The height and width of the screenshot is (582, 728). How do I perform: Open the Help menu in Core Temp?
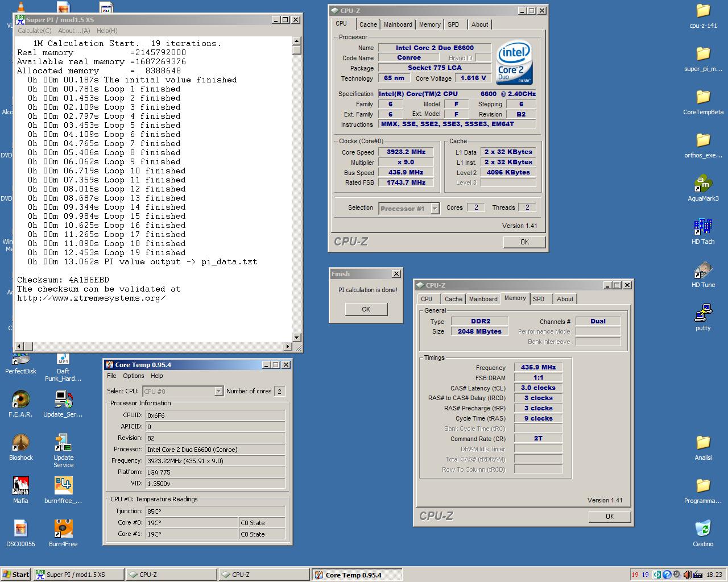click(157, 376)
